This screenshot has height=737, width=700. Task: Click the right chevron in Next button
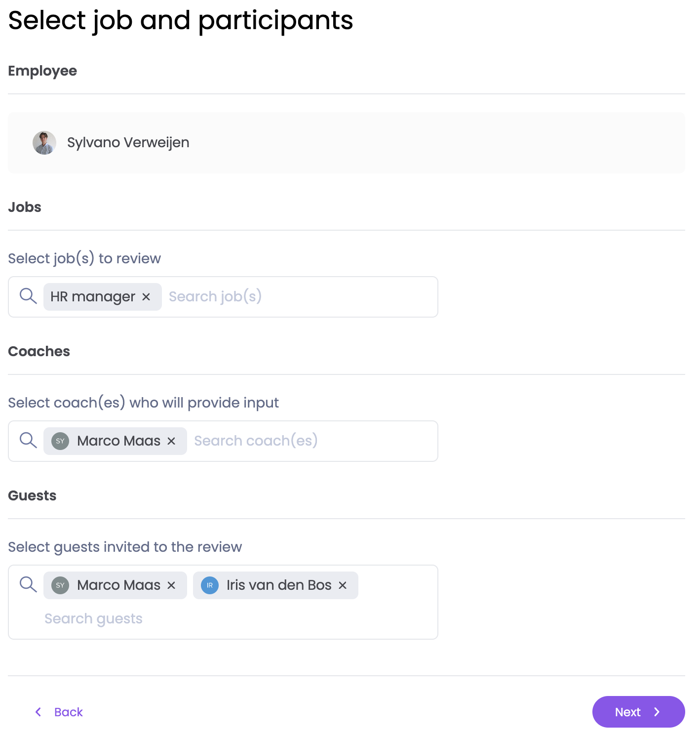657,712
